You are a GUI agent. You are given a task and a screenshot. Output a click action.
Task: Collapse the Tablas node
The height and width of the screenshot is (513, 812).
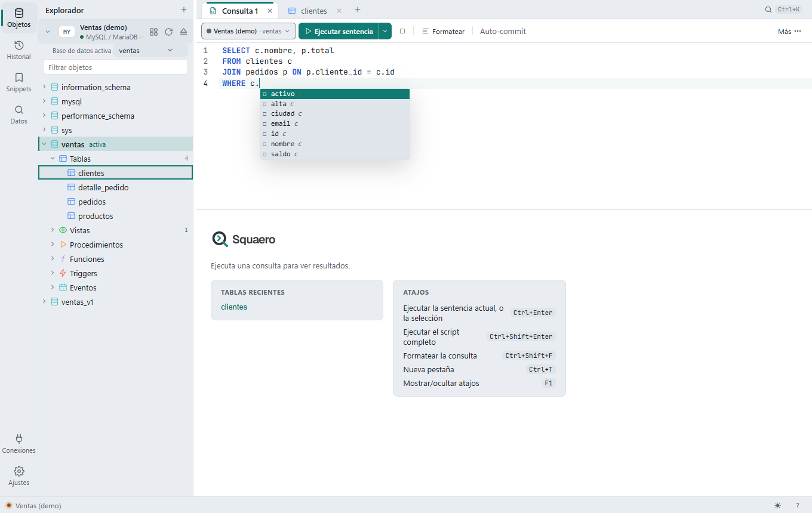click(x=53, y=159)
